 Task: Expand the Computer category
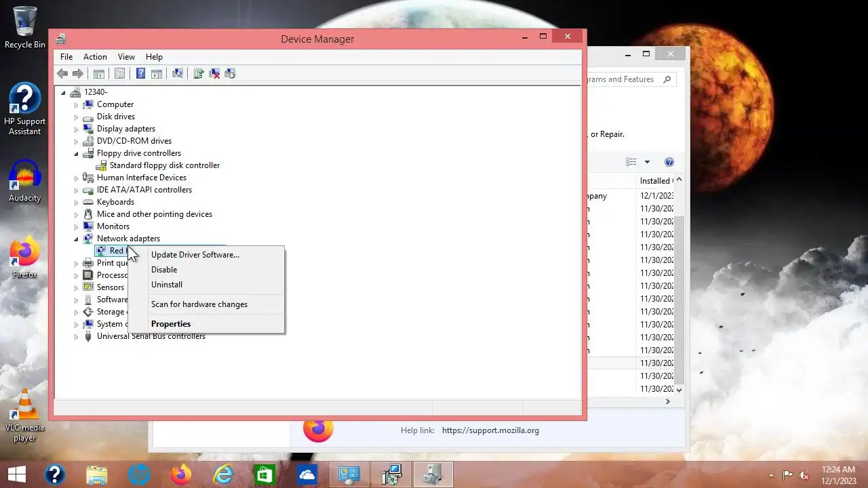[76, 104]
